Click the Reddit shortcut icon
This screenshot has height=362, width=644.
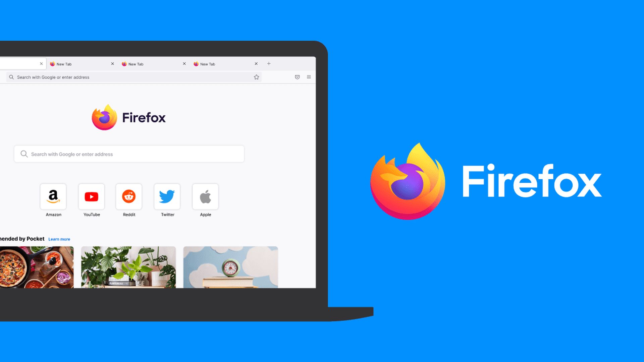click(x=129, y=196)
